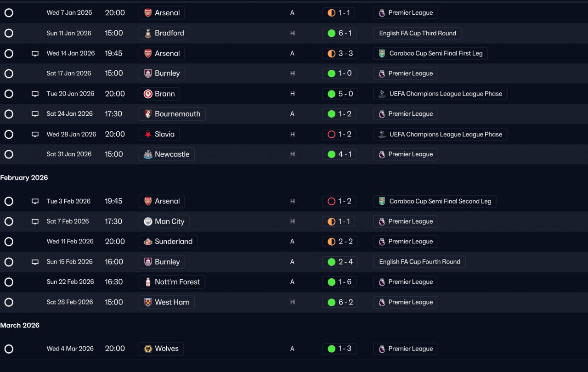588x372 pixels.
Task: Open the Bournemouth team link
Action: pos(172,114)
